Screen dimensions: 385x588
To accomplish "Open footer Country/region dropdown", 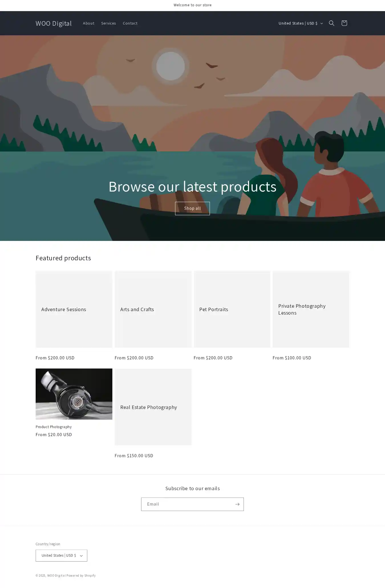I will coord(61,555).
